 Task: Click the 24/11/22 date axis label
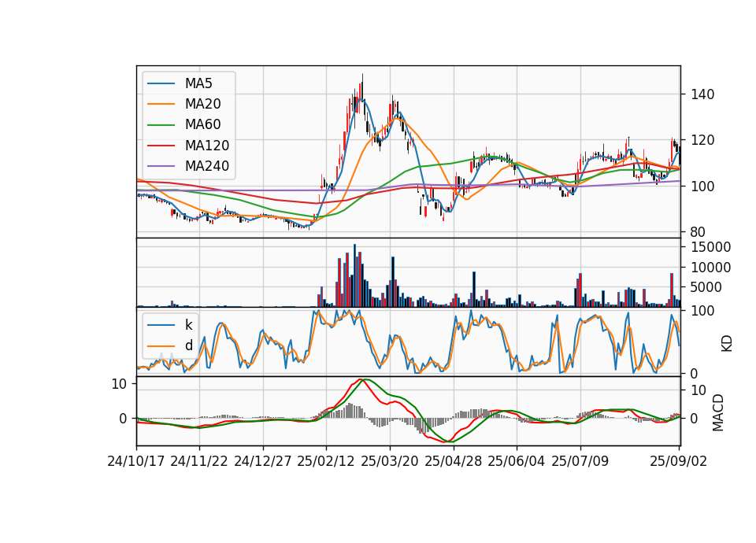199,461
